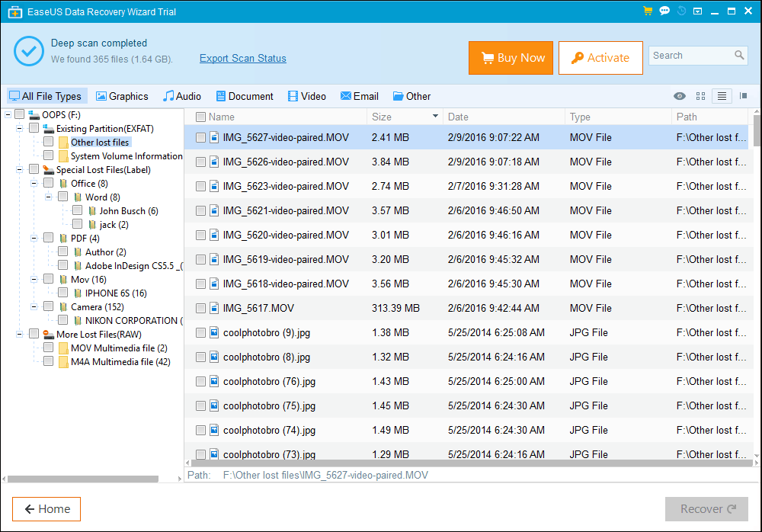Click into the Search input field
The height and width of the screenshot is (532, 762).
(x=693, y=56)
